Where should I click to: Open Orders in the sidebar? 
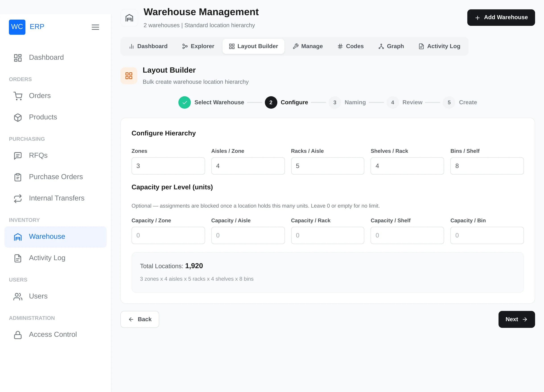[56, 96]
